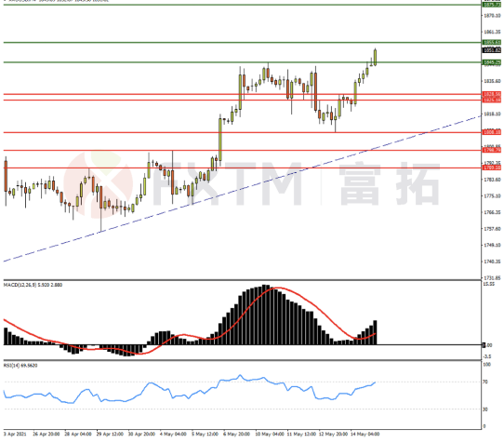Click the RSI 70 level axis label

[x=485, y=382]
